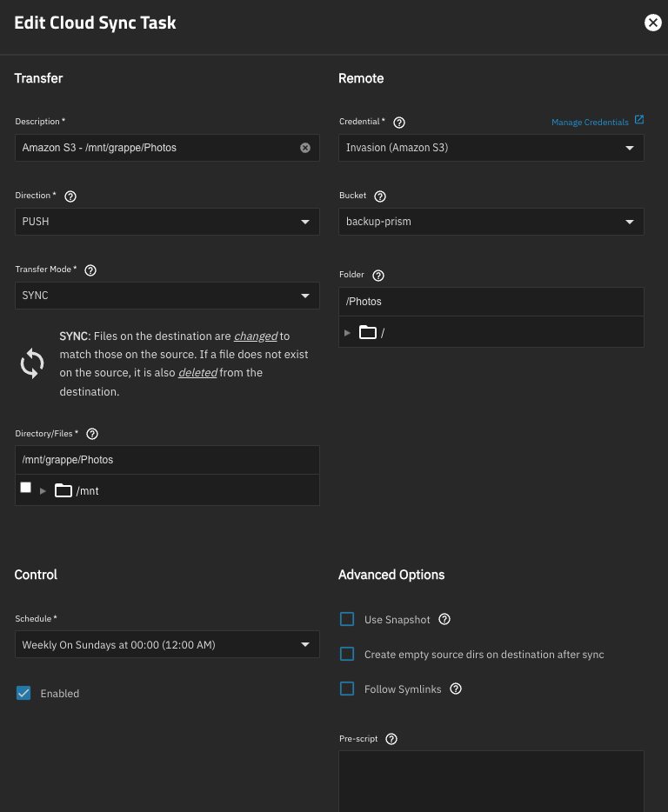Check Create empty source dirs on destination
The image size is (668, 812).
pos(347,654)
